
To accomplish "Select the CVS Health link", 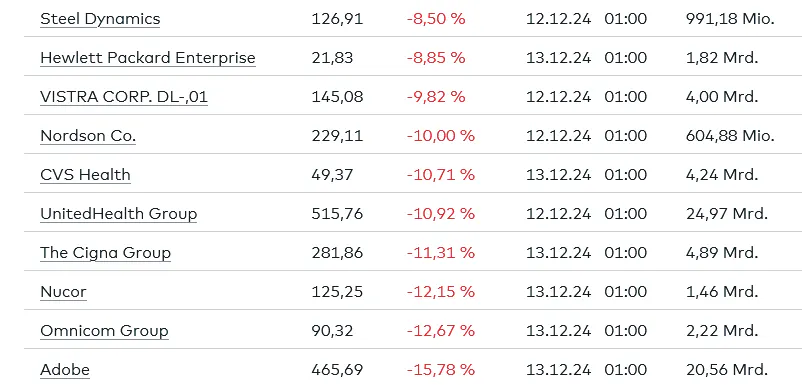I will (x=85, y=174).
